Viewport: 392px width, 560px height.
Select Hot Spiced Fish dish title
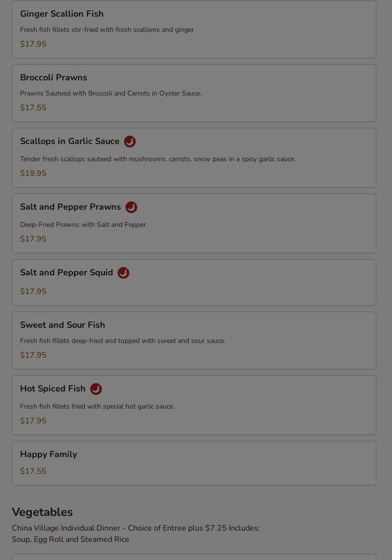pos(52,389)
